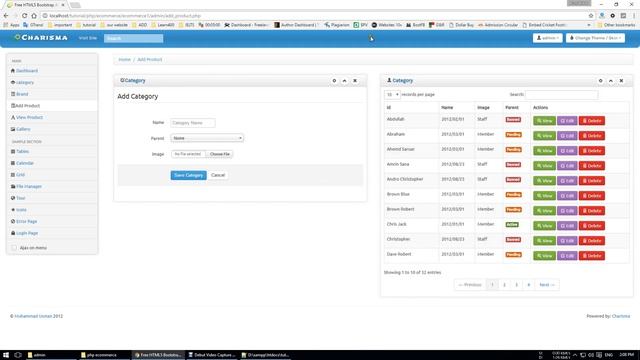The image size is (640, 360).
Task: Click the Previous pagination button
Action: point(470,285)
